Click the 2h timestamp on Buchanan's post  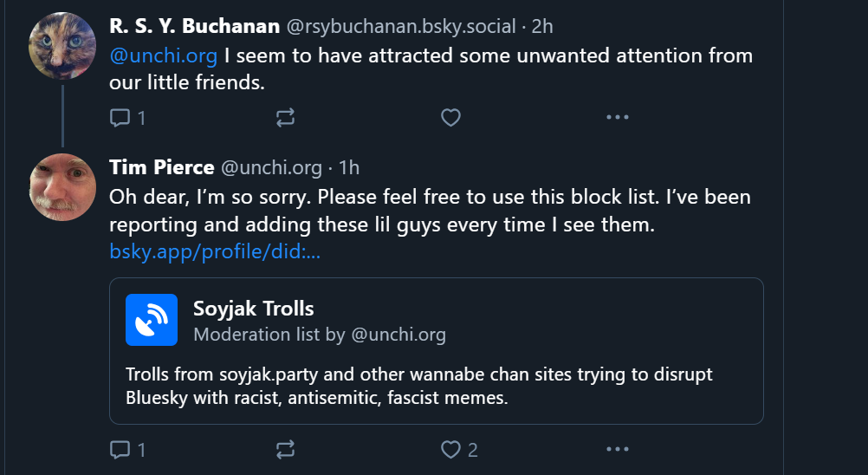[x=542, y=26]
